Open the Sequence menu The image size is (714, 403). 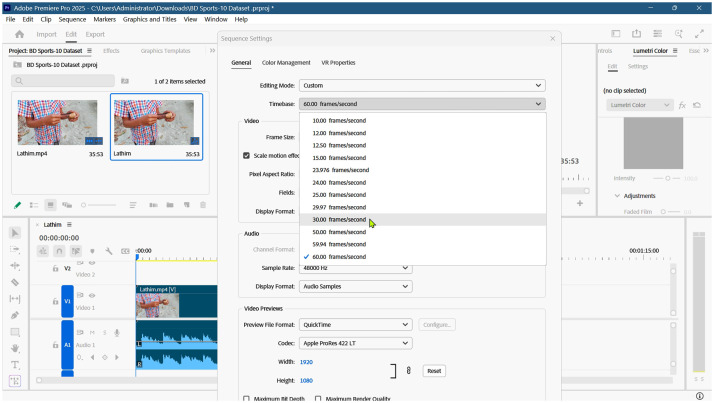click(72, 20)
